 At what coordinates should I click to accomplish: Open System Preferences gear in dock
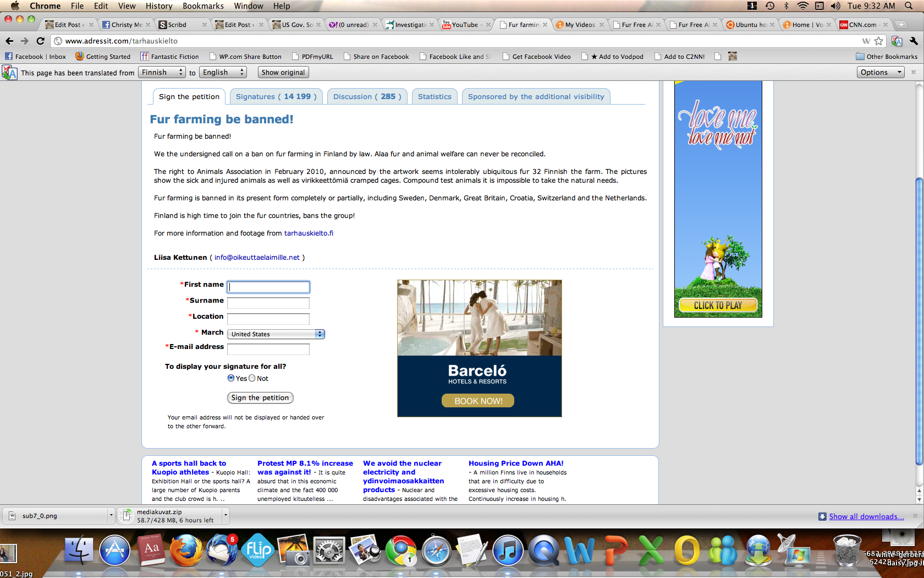click(x=329, y=550)
